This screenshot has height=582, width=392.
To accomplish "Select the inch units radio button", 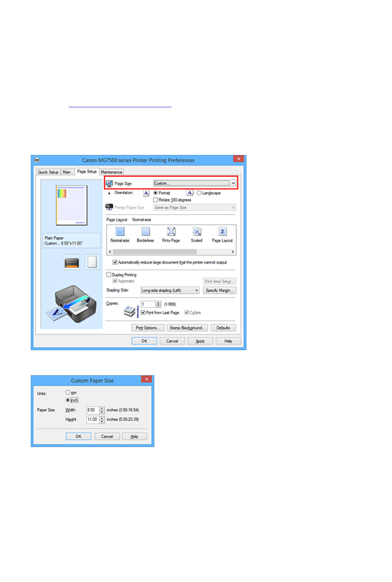I will (68, 400).
